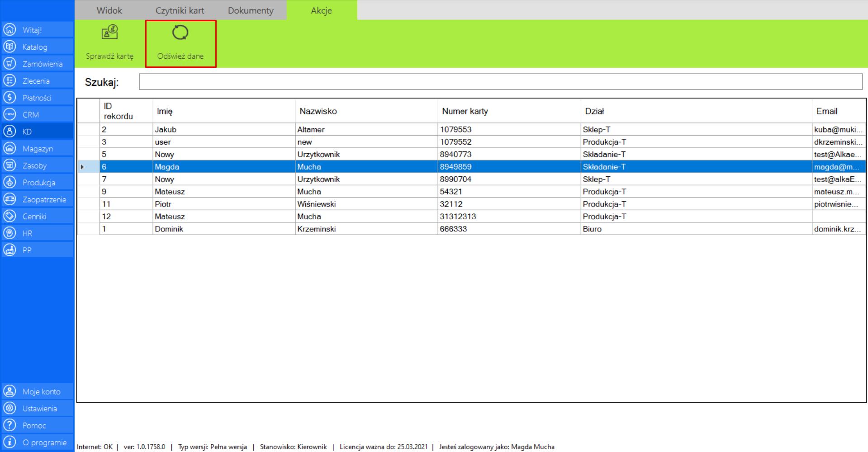Viewport: 868px width, 452px height.
Task: Sort by the Dział column header
Action: tap(696, 111)
